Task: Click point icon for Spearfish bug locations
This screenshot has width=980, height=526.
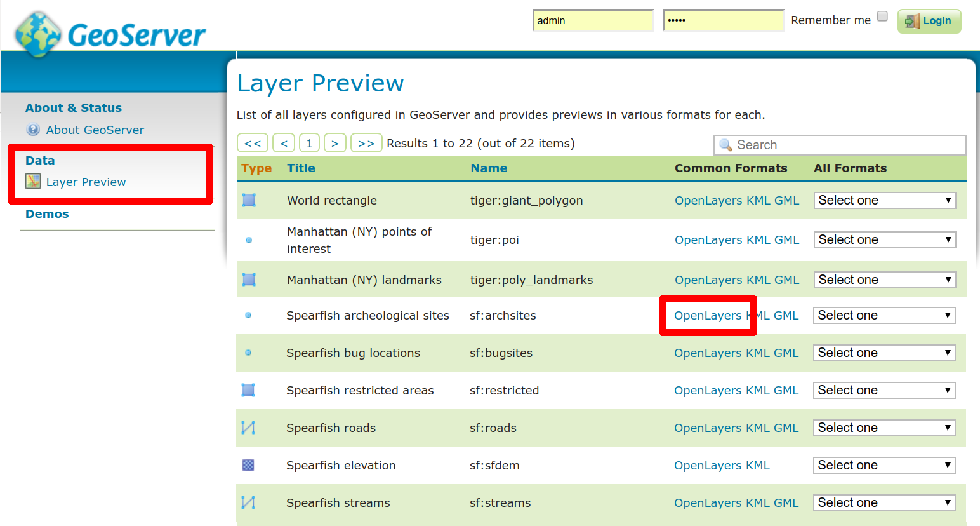Action: 248,353
